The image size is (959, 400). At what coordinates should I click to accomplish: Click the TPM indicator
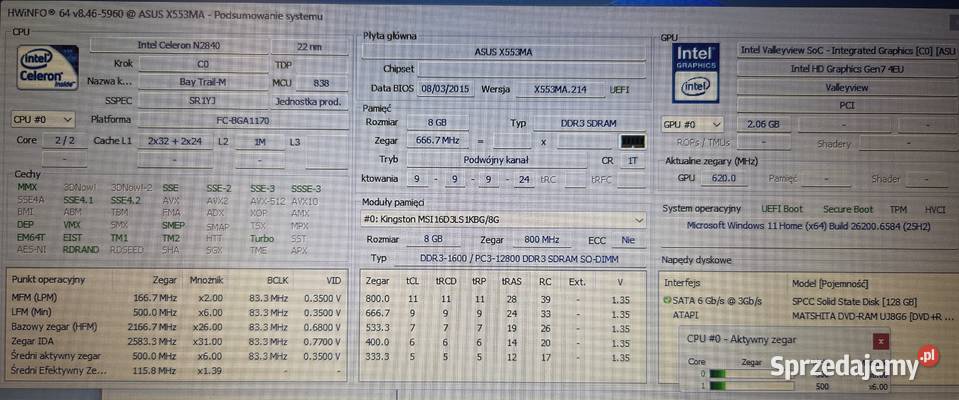click(898, 209)
